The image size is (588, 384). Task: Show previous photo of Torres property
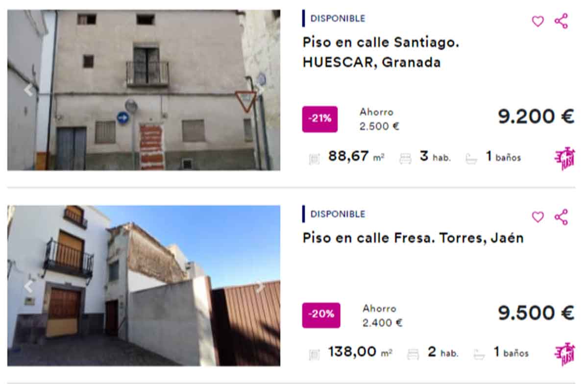(x=28, y=287)
